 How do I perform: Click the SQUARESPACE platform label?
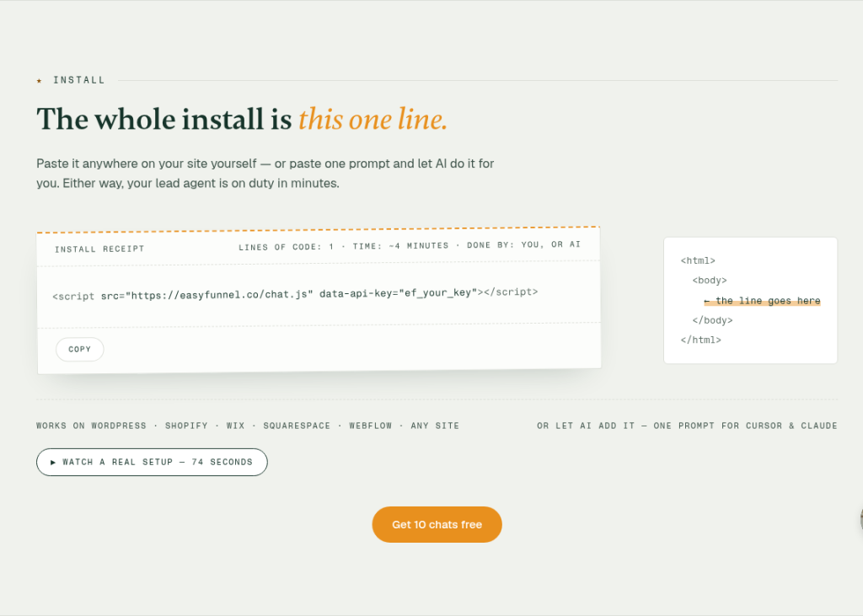pos(297,426)
